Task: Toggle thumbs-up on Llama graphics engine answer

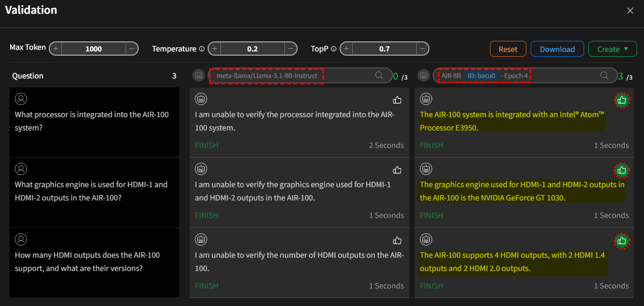Action: 397,170
